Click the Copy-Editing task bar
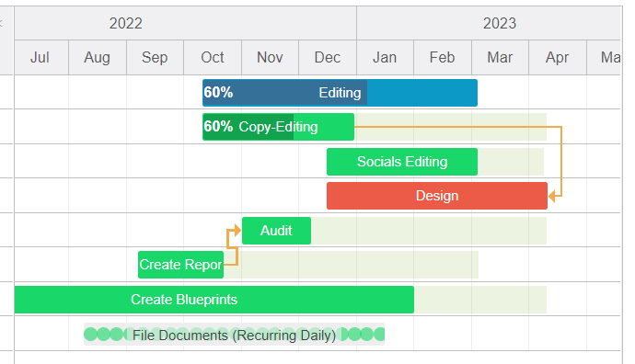The width and height of the screenshot is (635, 364). [x=278, y=127]
